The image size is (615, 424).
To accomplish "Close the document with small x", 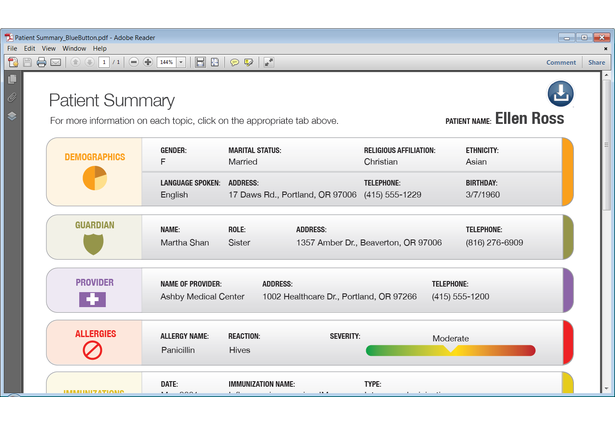I will (606, 49).
